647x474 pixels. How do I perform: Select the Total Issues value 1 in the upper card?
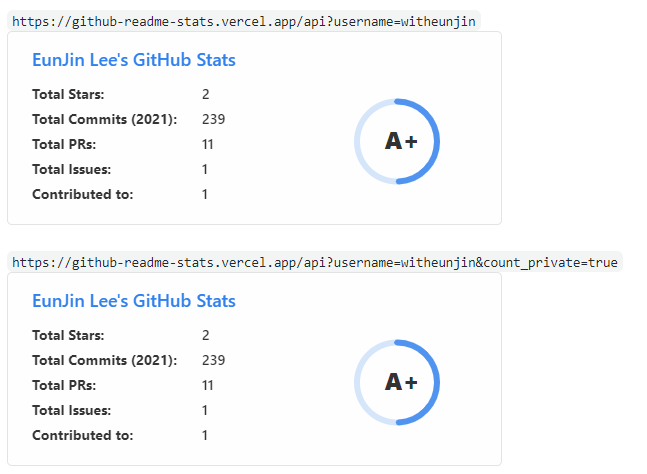[205, 170]
